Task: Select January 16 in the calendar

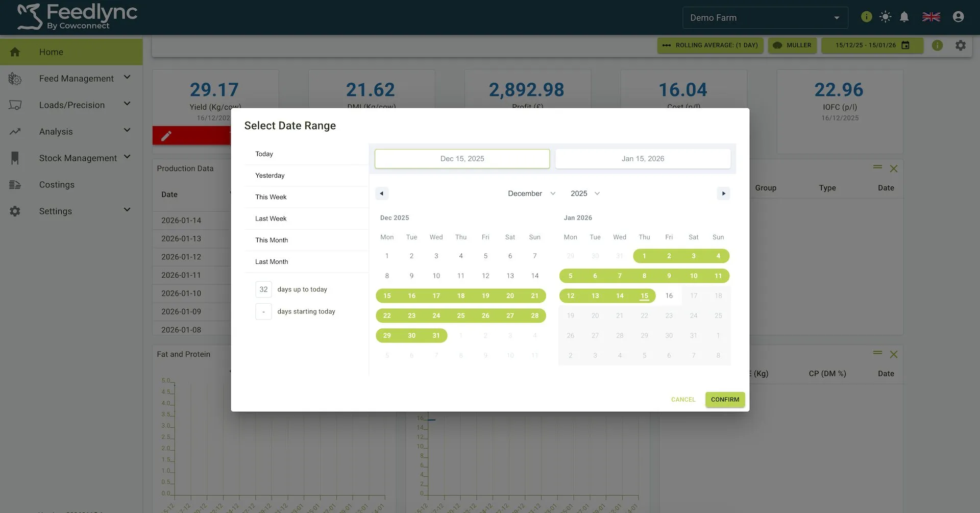Action: pyautogui.click(x=669, y=296)
